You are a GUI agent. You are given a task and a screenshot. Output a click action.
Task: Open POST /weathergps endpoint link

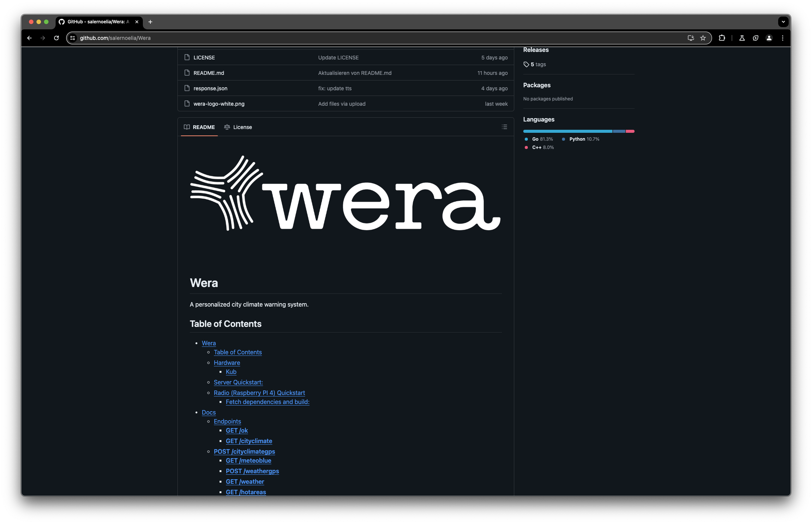[x=252, y=471]
